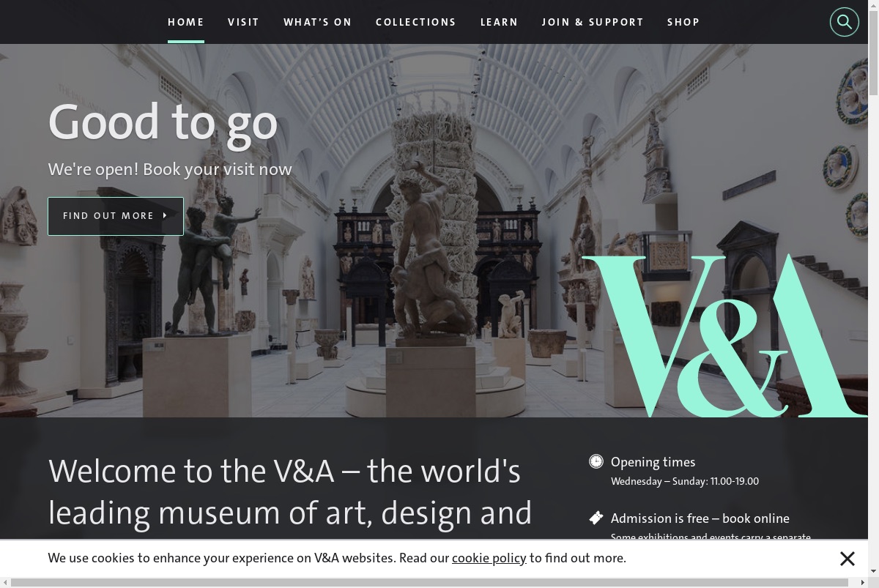879x588 pixels.
Task: Click the ticket icon beside Admission
Action: 596,518
